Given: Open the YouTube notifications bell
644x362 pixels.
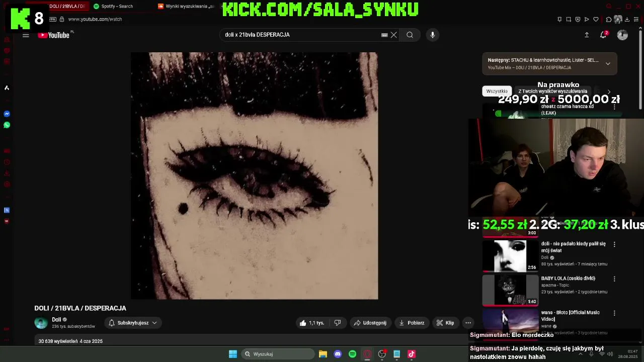Looking at the screenshot, I should [603, 35].
